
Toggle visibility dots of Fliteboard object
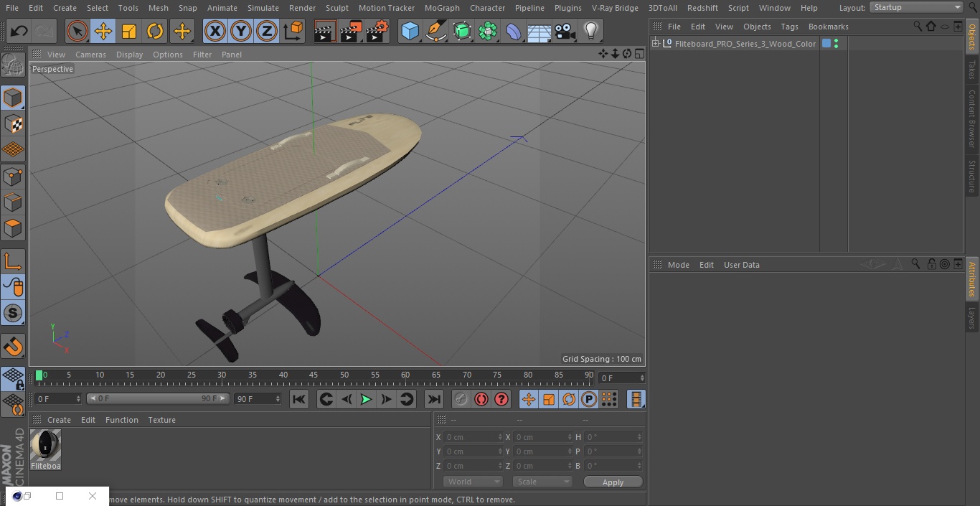[836, 44]
